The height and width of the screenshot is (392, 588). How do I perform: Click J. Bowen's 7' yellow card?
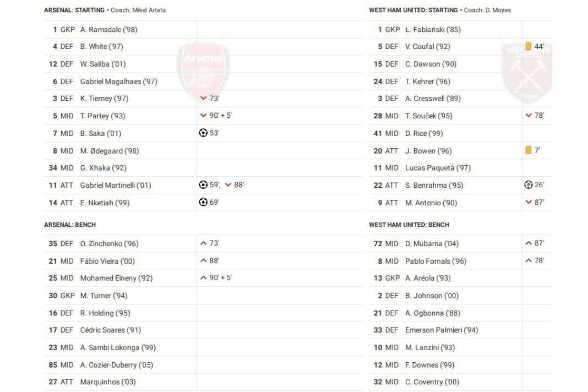point(529,150)
